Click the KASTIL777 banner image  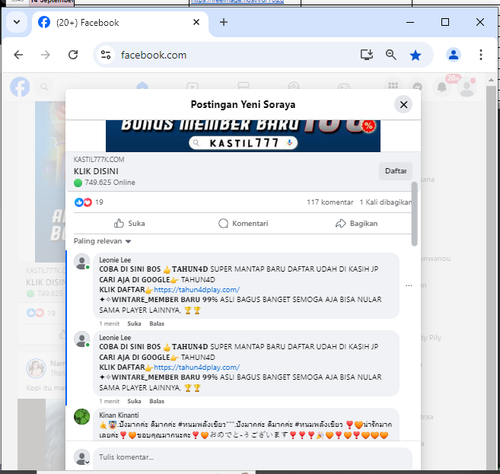coord(243,136)
